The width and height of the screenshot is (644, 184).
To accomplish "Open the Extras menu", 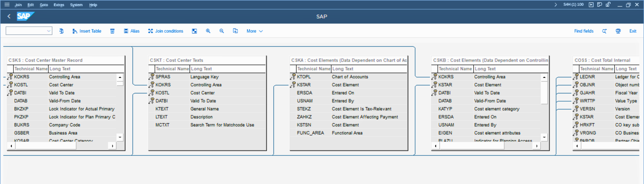I will 59,5.
